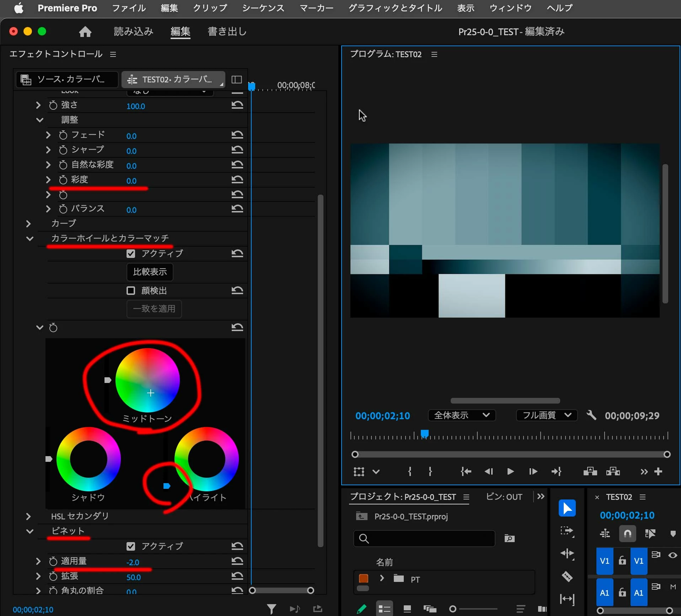Open Program Monitor settings wrench
The image size is (681, 616).
click(x=591, y=415)
